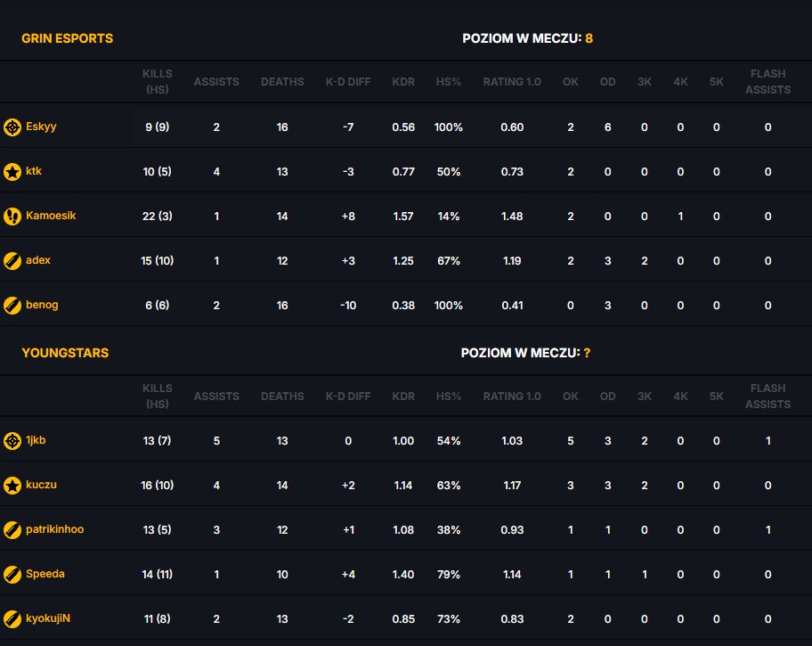Click the rifle icon beside patrikinhoo
Viewport: 812px width, 646px height.
click(12, 530)
